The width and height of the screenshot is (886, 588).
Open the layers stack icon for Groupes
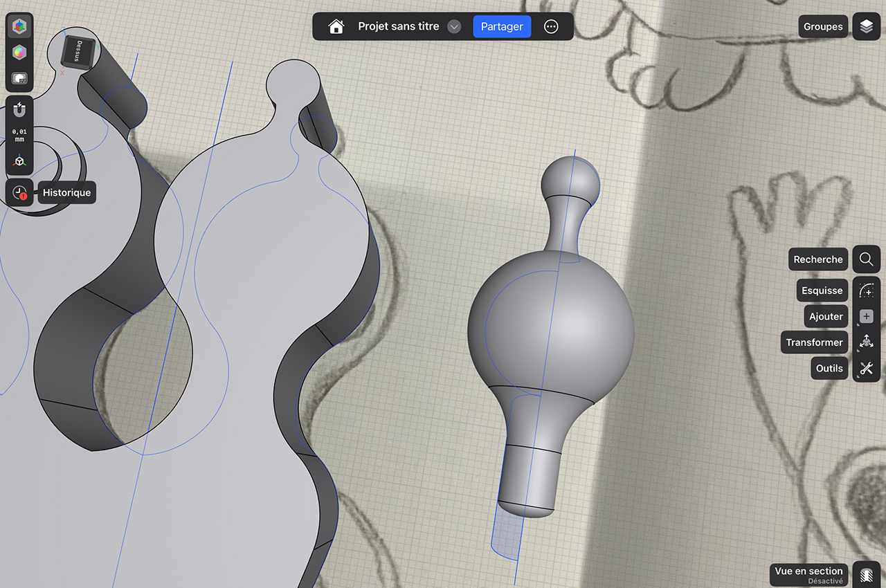click(x=866, y=26)
